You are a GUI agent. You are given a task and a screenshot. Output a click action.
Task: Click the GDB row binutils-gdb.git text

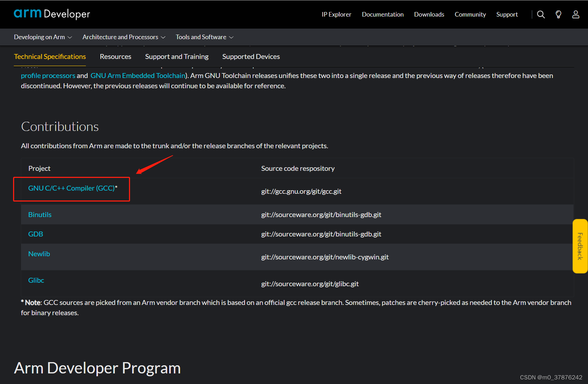tap(321, 234)
